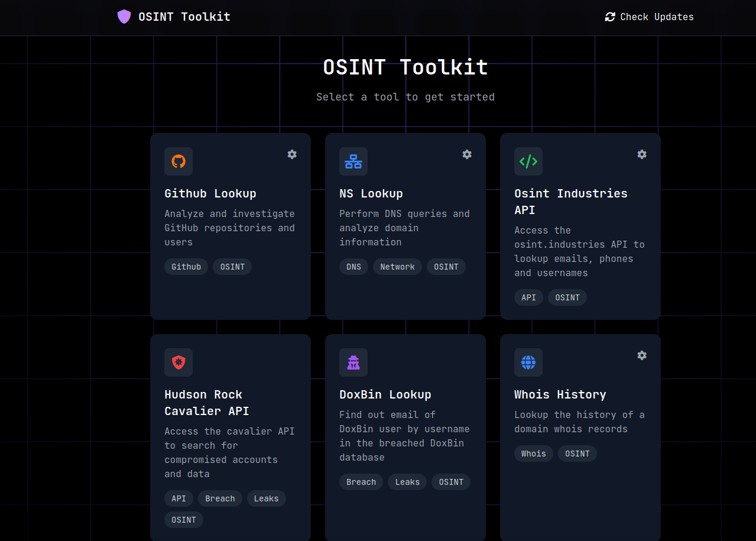The image size is (756, 541).
Task: Open settings gear on NS Lookup card
Action: pos(467,154)
